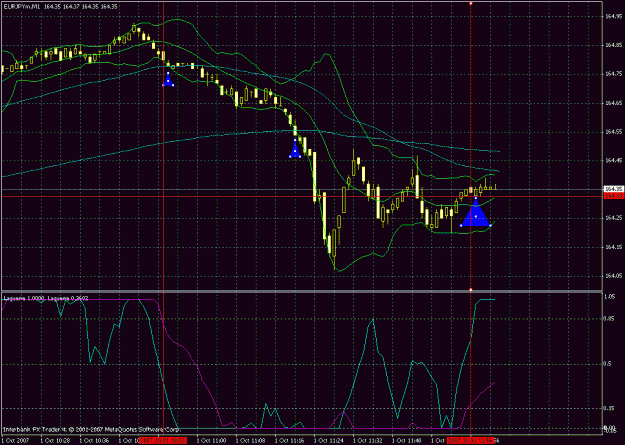
Task: Click the bottom handle of the right vertical red line
Action: pyautogui.click(x=471, y=289)
